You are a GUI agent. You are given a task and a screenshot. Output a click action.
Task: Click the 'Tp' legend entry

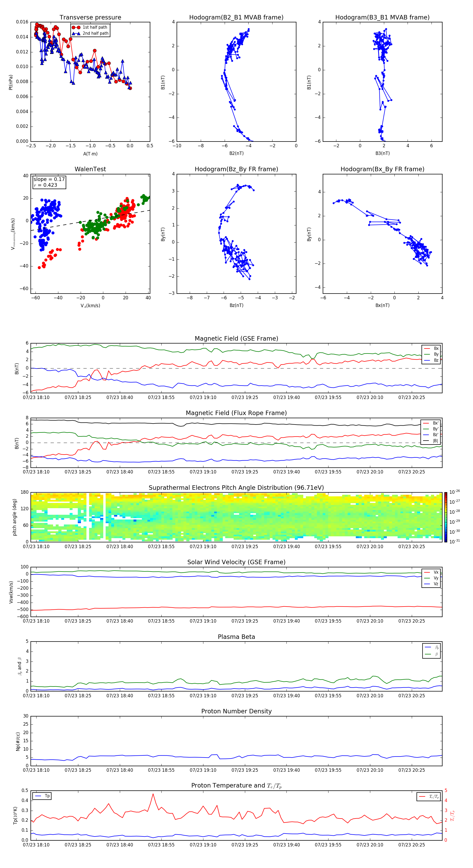click(x=47, y=796)
